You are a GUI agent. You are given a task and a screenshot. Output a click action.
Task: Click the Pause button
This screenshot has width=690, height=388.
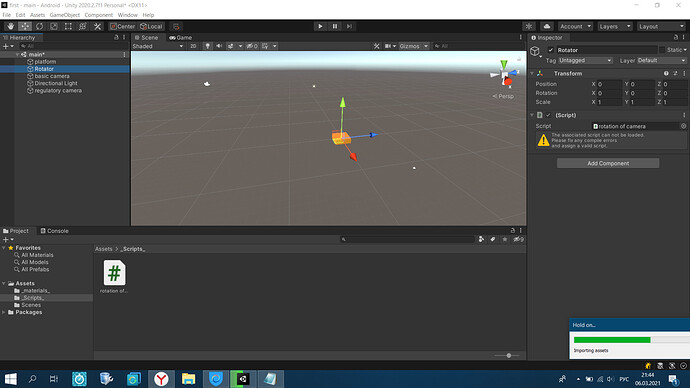[334, 26]
